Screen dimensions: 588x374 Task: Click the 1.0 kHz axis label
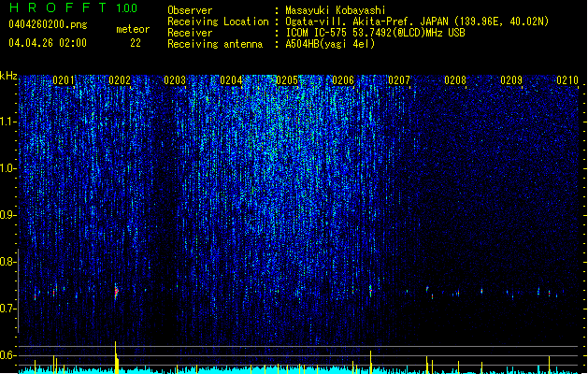(7, 168)
